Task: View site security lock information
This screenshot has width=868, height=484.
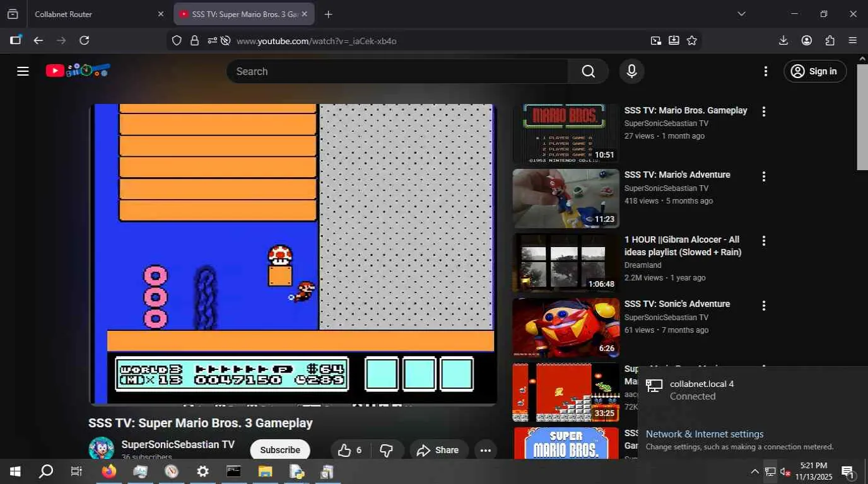Action: pyautogui.click(x=194, y=41)
